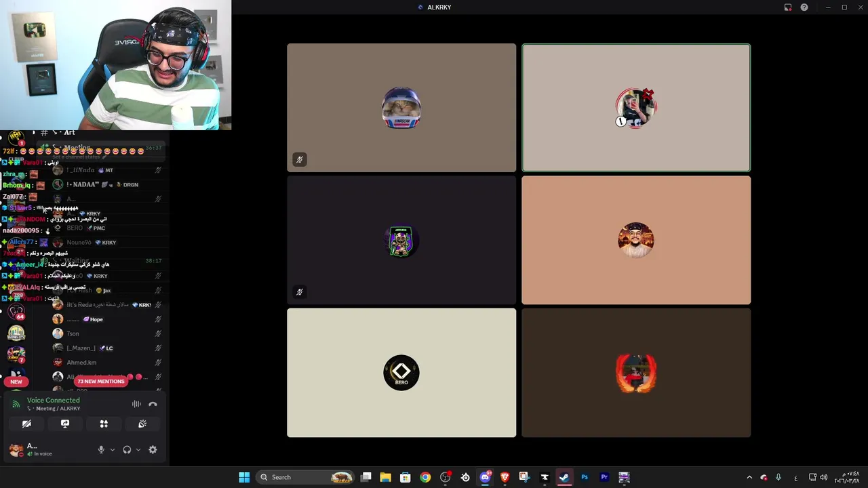868x488 pixels.
Task: Open the Art text channel
Action: pyautogui.click(x=69, y=133)
